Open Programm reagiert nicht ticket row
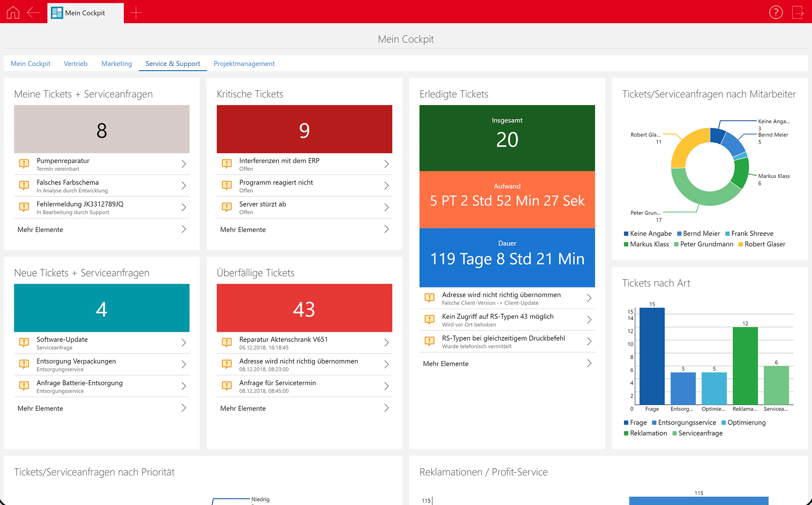Image resolution: width=812 pixels, height=505 pixels. 304,186
